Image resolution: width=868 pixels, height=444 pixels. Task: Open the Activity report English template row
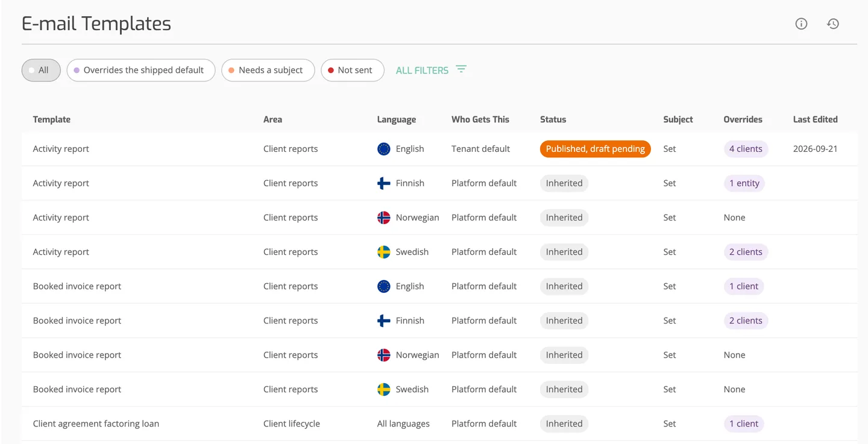[439, 149]
